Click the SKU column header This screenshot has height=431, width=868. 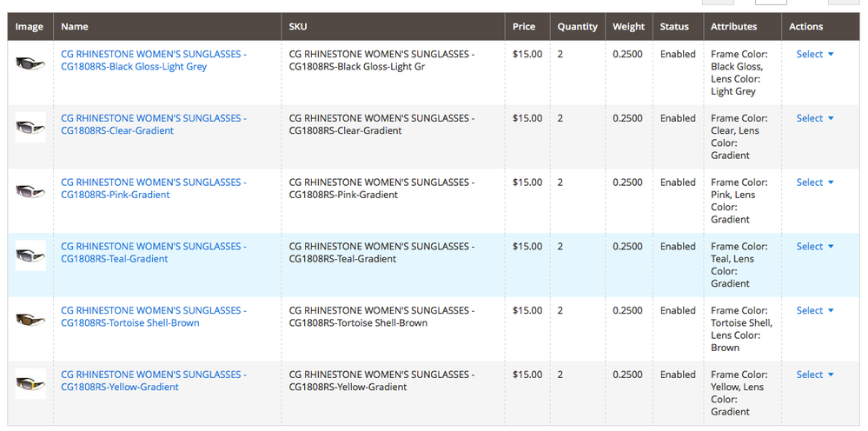pos(298,27)
